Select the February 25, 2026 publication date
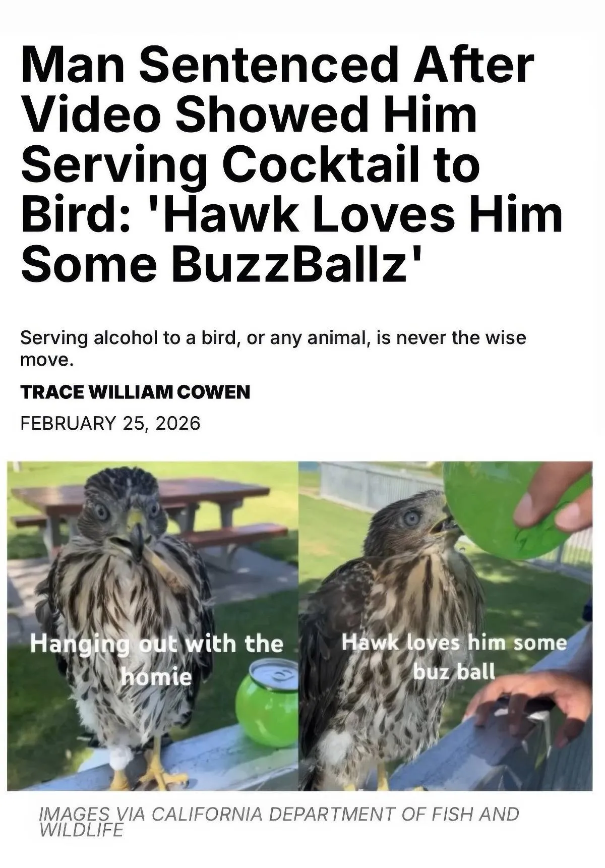 (x=110, y=423)
